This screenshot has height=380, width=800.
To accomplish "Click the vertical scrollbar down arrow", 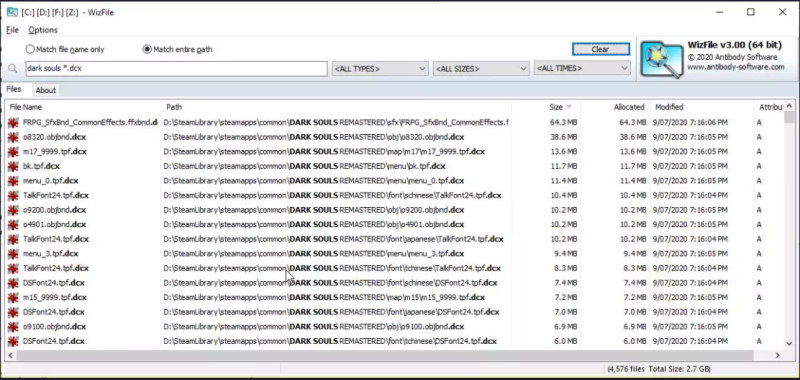I will pos(789,344).
